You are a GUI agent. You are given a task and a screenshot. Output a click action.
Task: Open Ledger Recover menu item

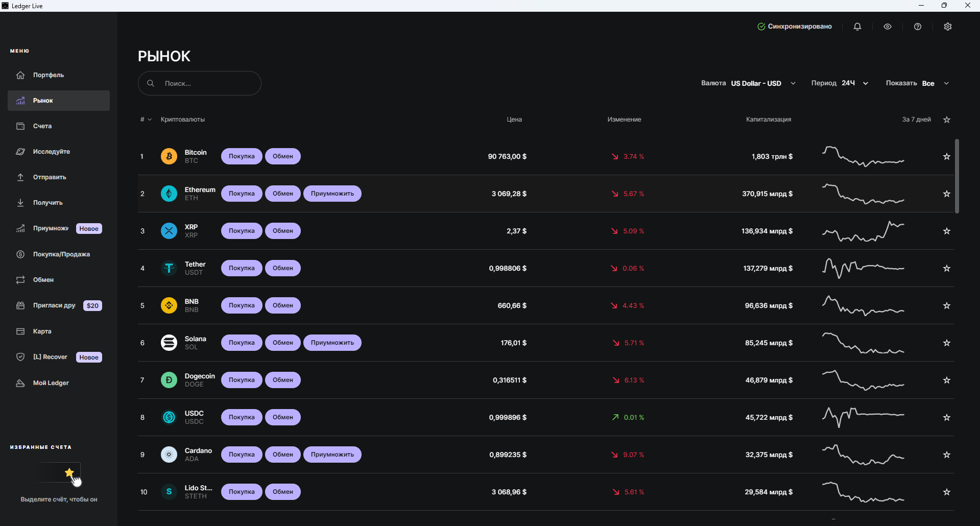coord(59,357)
